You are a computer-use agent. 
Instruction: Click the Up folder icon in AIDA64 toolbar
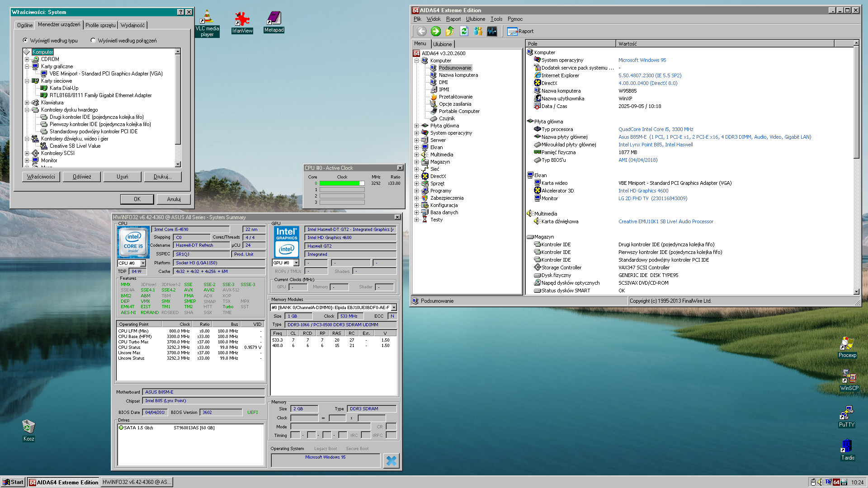point(450,31)
